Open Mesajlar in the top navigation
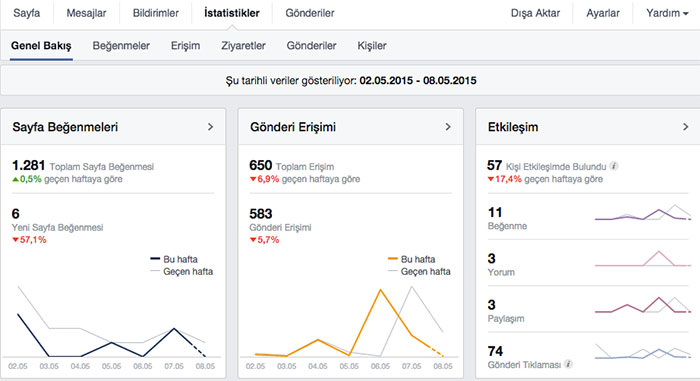Image resolution: width=700 pixels, height=381 pixels. point(86,13)
